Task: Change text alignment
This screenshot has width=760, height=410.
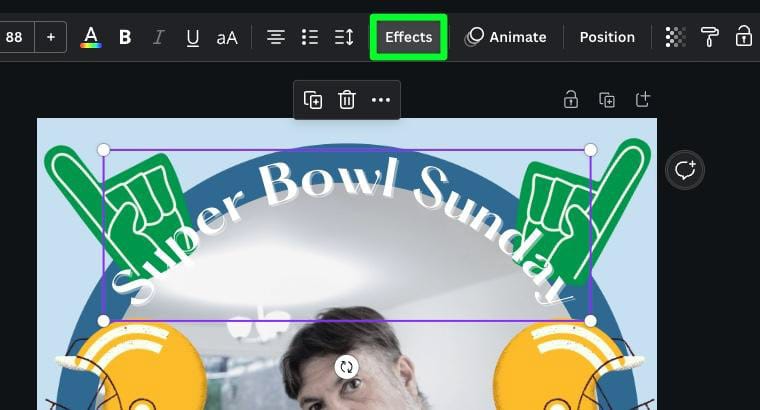Action: point(276,37)
